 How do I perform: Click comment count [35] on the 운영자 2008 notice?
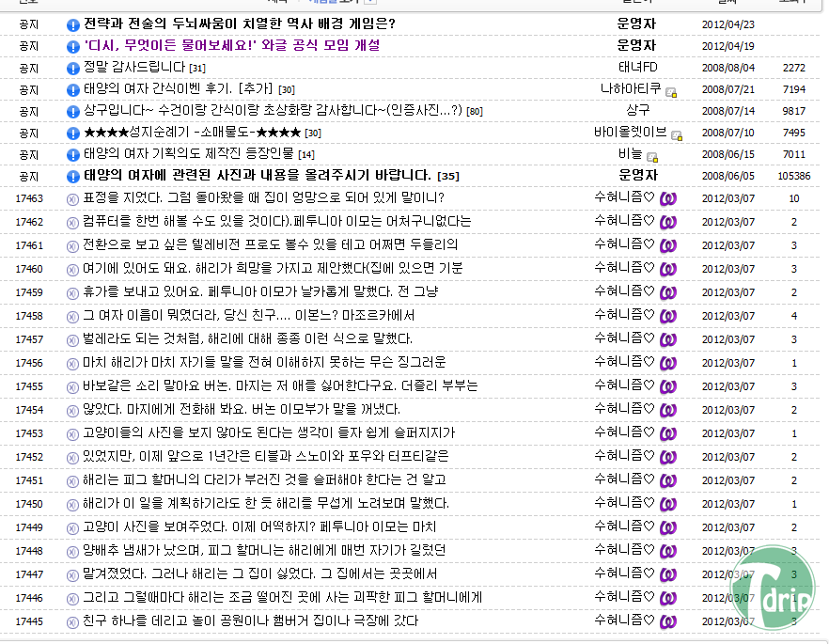point(447,176)
